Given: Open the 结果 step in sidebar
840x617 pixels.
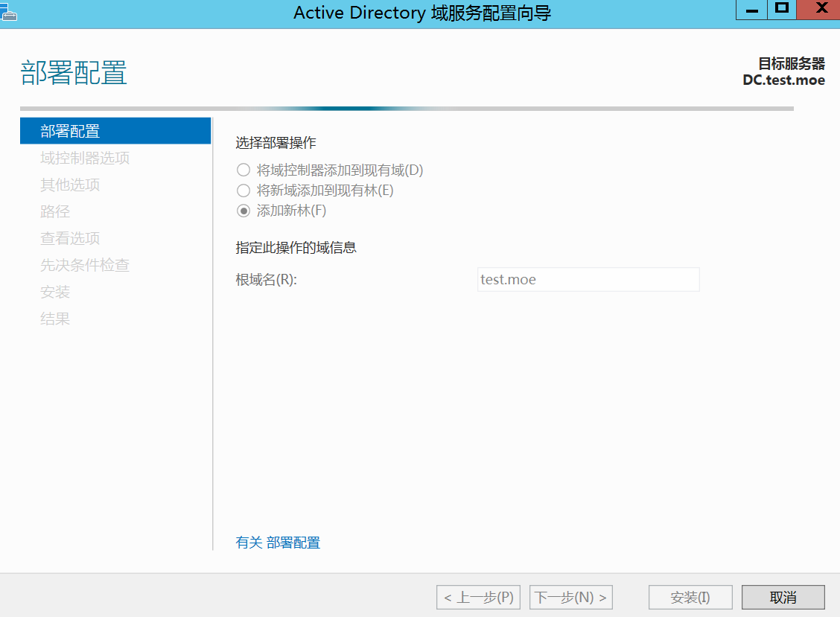Looking at the screenshot, I should [x=55, y=319].
